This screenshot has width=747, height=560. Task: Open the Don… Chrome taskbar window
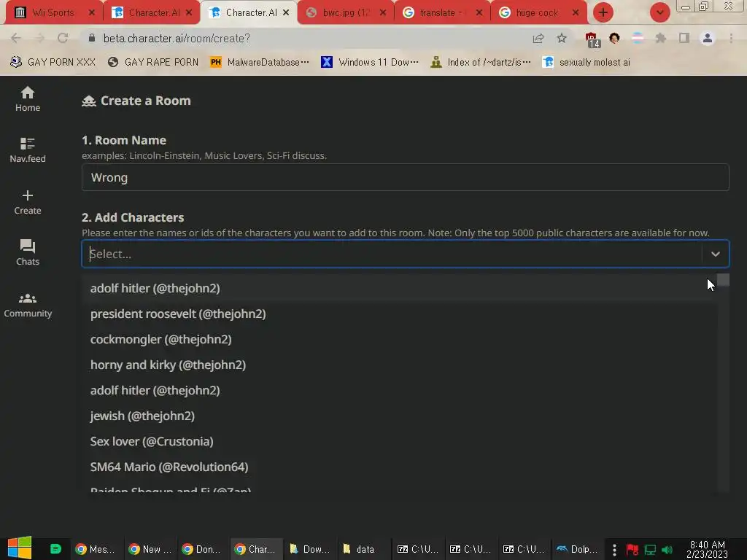click(x=202, y=549)
